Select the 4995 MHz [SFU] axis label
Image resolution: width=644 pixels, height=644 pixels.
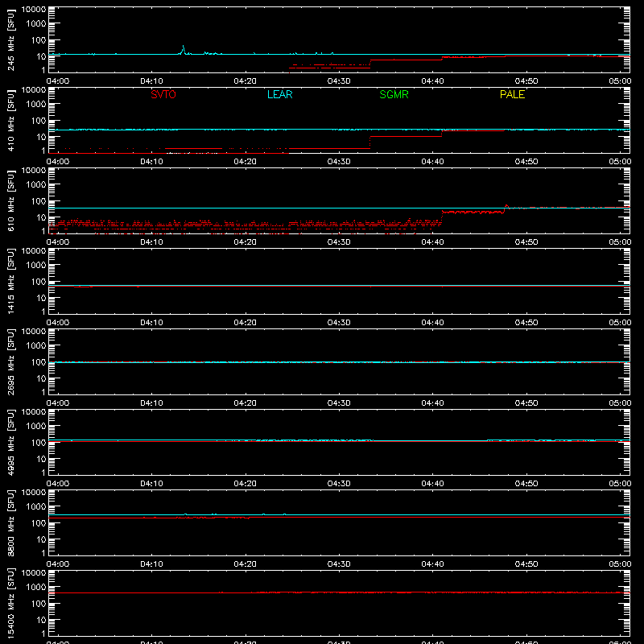10,442
